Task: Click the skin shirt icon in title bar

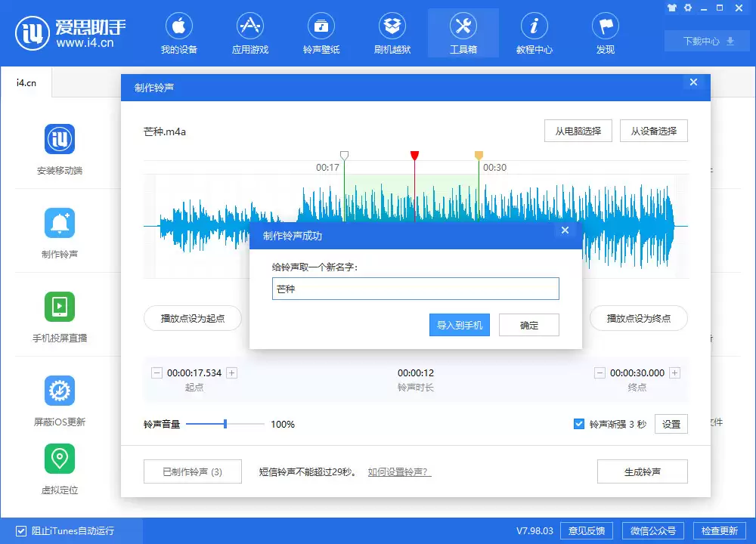Action: point(672,8)
